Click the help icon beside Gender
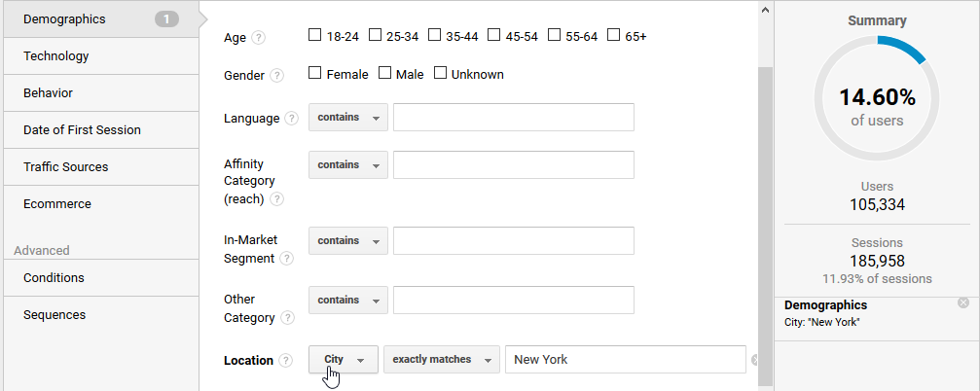 pos(277,76)
